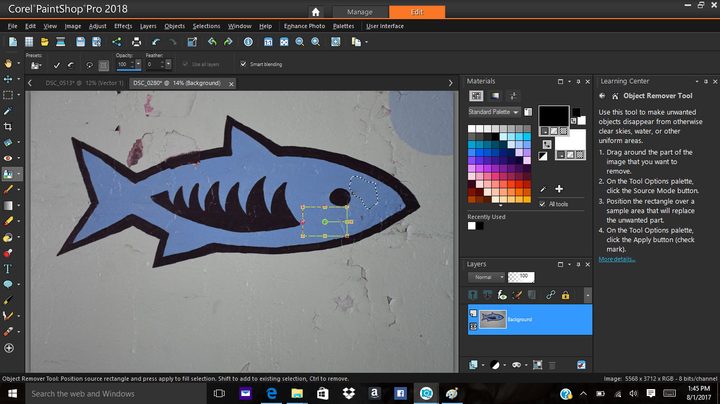Click the Undo arrow icon

click(x=156, y=42)
